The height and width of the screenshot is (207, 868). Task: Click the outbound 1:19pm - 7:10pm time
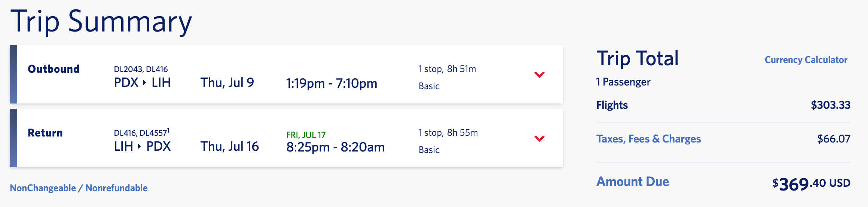(331, 83)
